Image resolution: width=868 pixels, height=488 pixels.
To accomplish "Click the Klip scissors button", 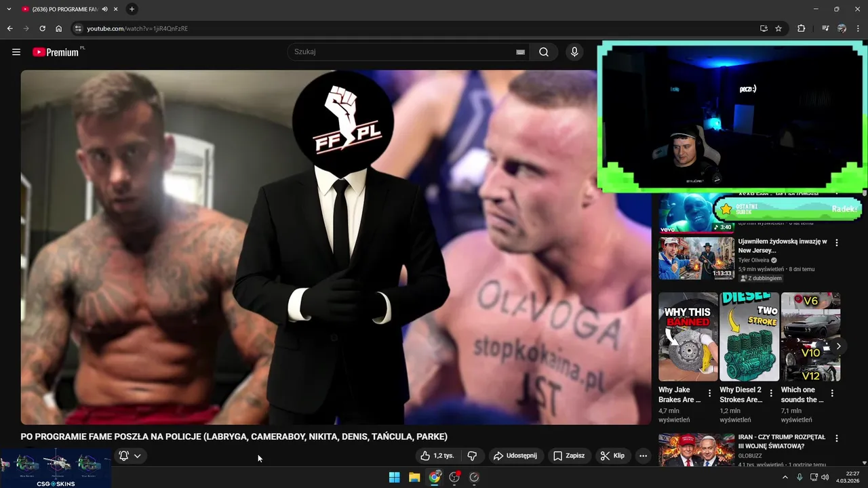I will coord(613,456).
